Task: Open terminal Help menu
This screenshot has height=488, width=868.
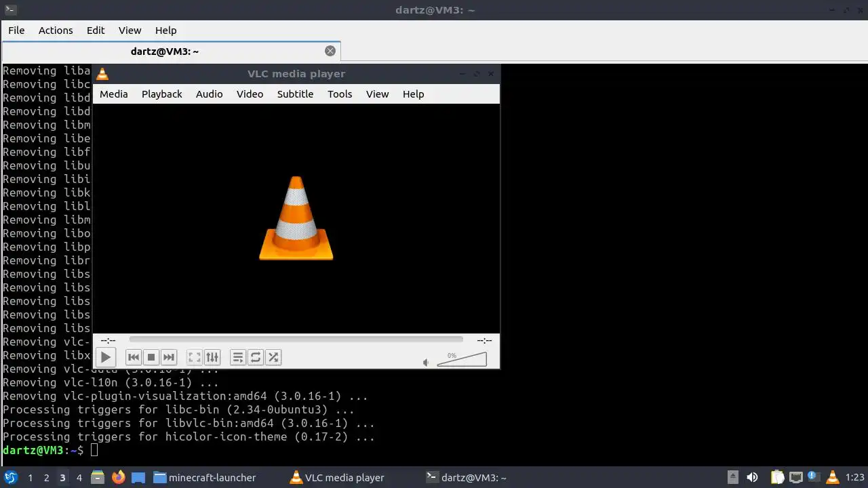Action: (x=166, y=30)
